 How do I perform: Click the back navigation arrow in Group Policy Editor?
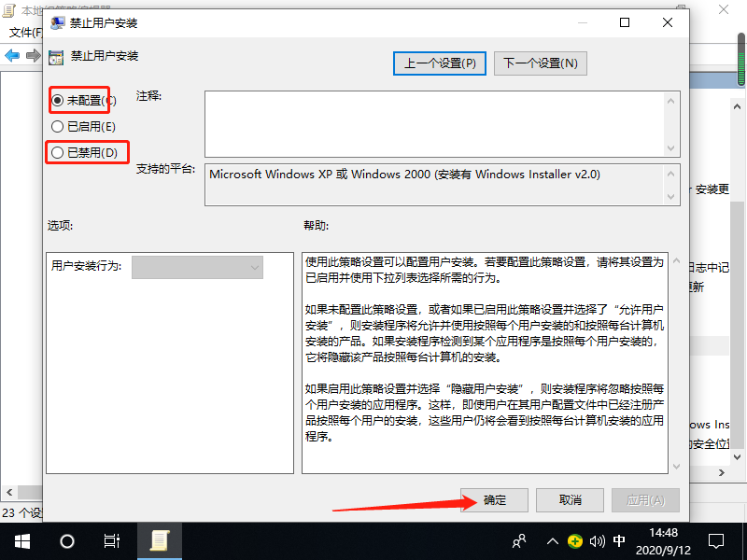tap(11, 54)
